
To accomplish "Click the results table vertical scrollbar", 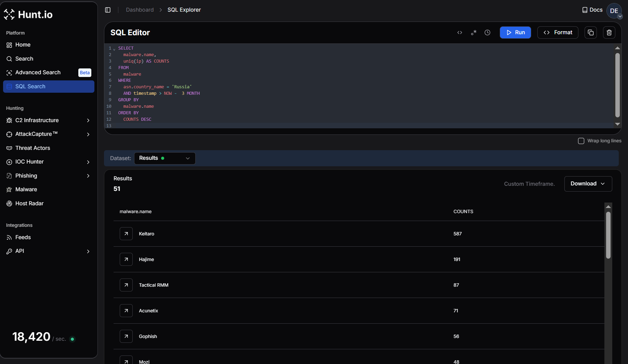I will click(x=608, y=235).
